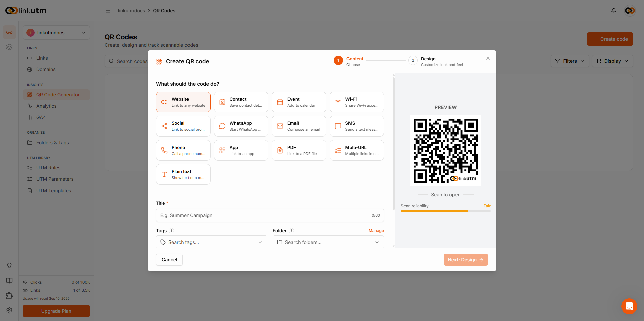Click Next: Design button
Screen dimensions: 644x321
(x=466, y=260)
